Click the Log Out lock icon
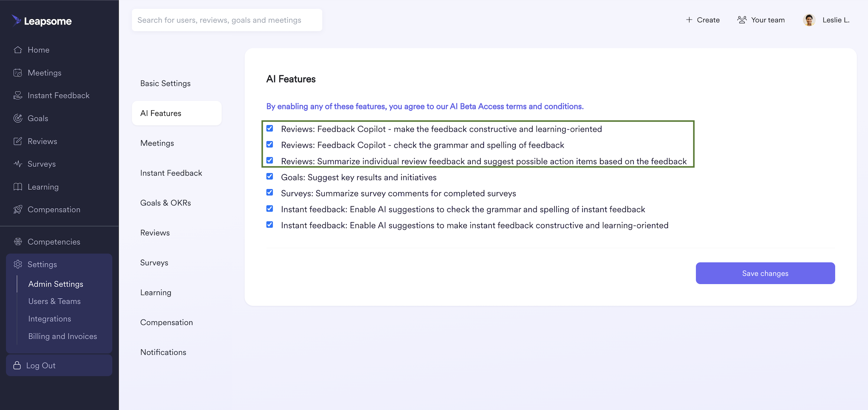The image size is (868, 410). click(x=17, y=365)
